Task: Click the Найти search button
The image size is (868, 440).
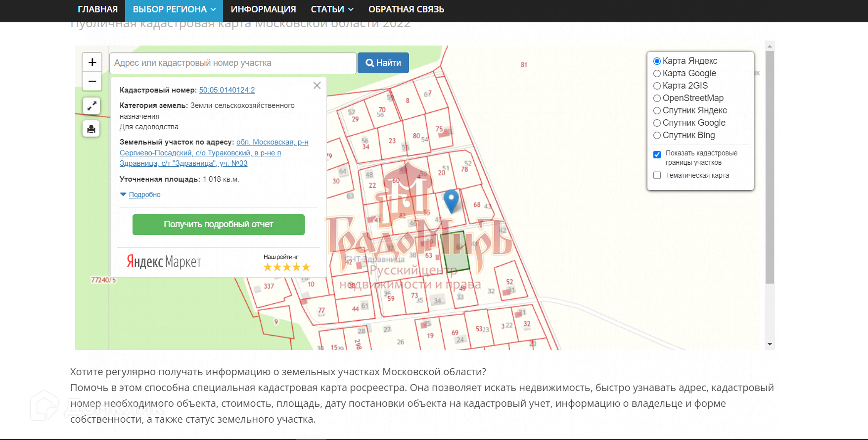Action: 383,63
